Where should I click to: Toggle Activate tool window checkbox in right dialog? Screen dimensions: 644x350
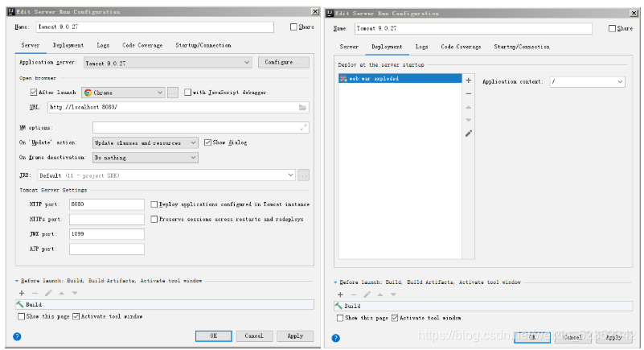[x=395, y=318]
